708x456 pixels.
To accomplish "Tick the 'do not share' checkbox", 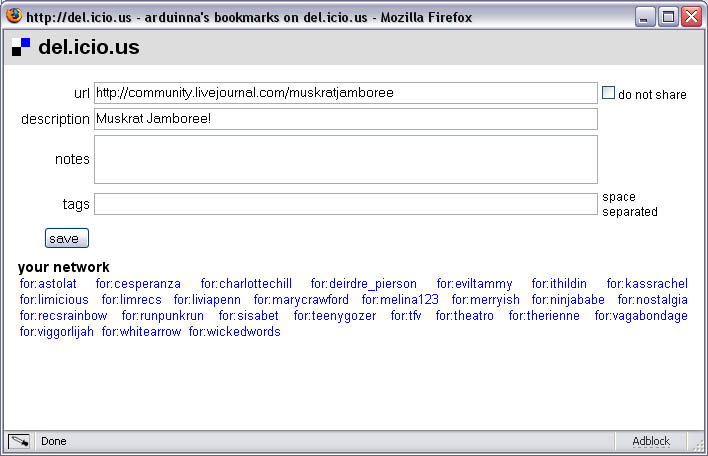I will pos(608,93).
